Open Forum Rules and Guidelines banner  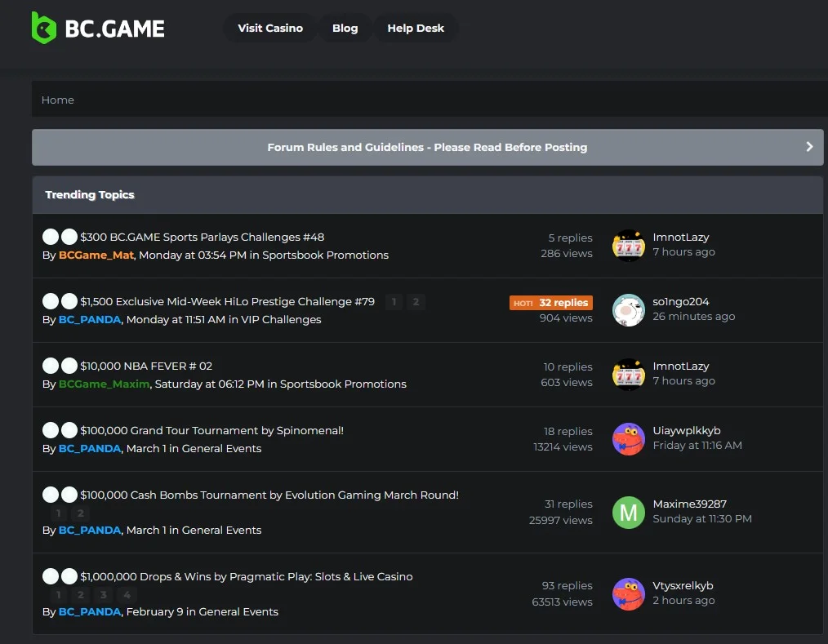coord(427,147)
